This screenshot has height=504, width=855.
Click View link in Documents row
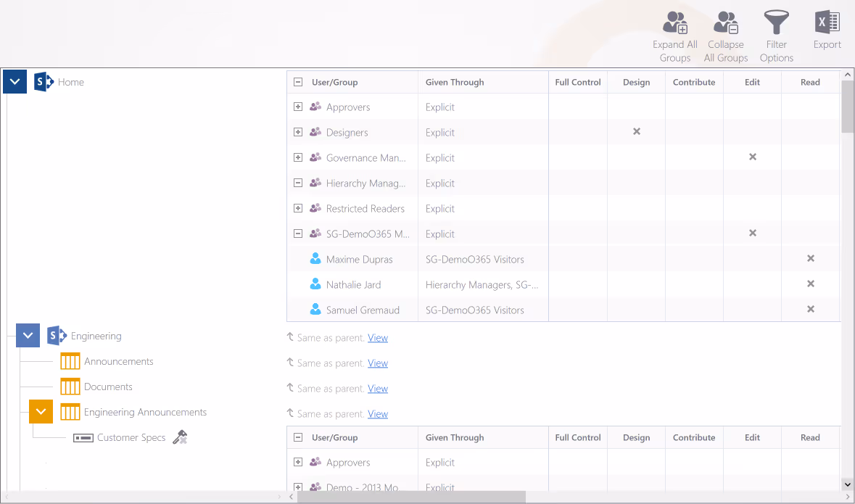click(378, 389)
